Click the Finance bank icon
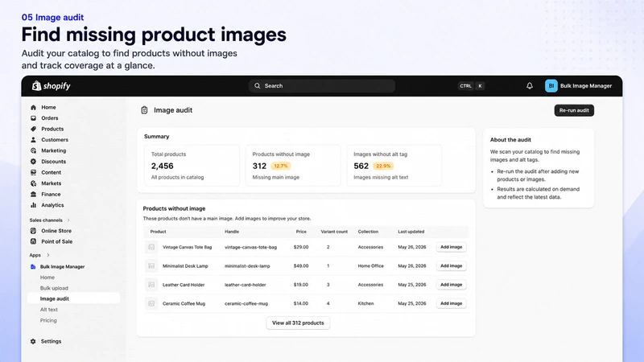644x362 pixels. (33, 194)
